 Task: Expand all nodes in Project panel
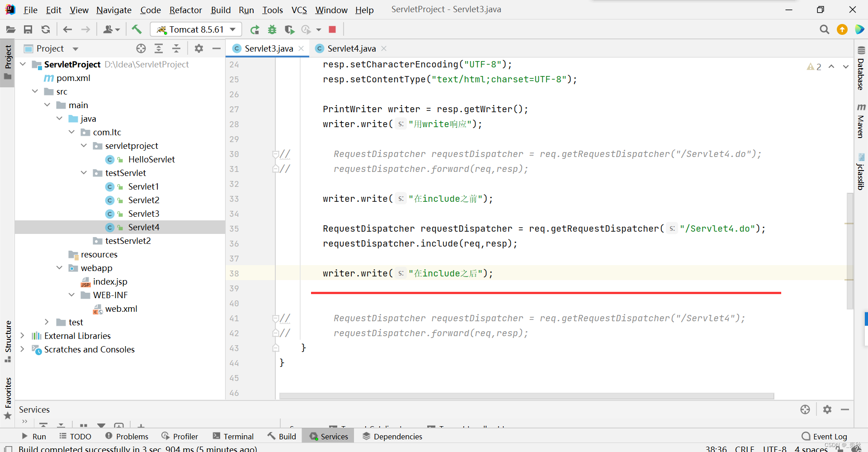(159, 48)
